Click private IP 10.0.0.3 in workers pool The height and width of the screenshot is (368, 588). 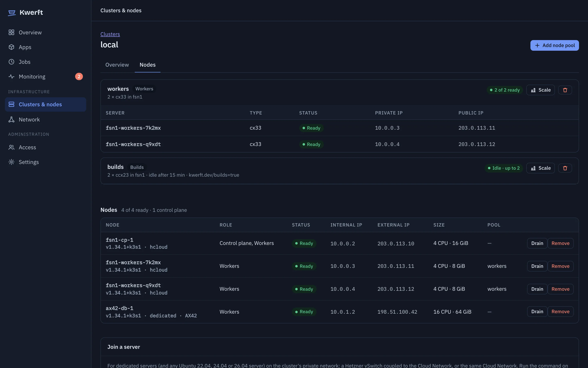click(x=387, y=128)
